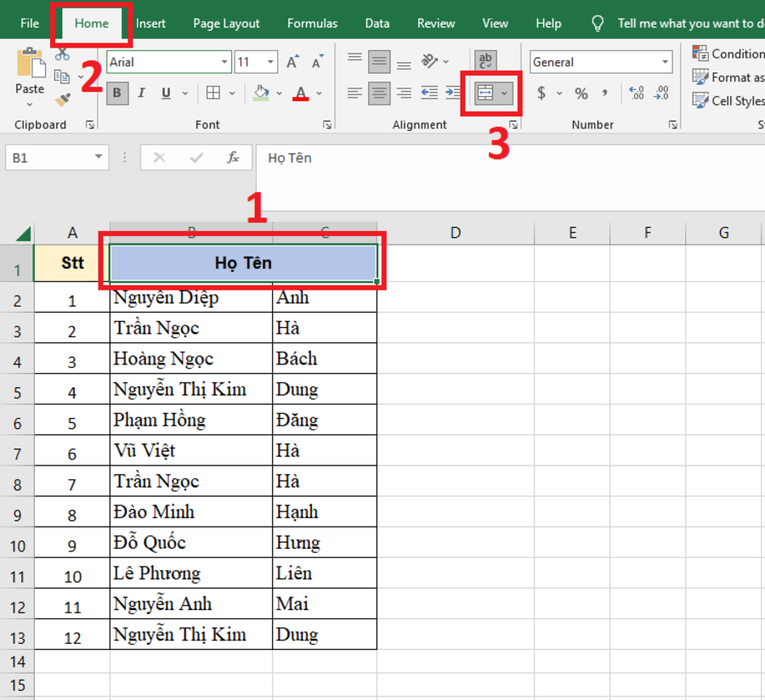This screenshot has width=765, height=700.
Task: Open font size 11 dropdown
Action: pos(270,62)
